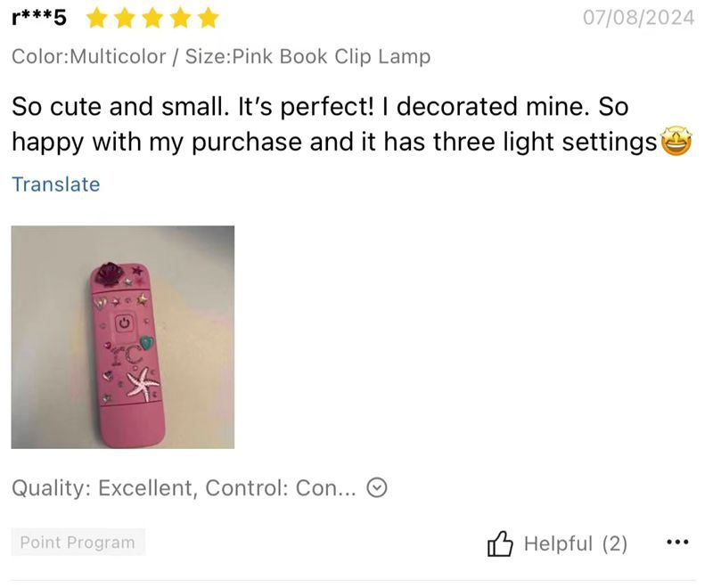Click the fifth yellow rating star
The width and height of the screenshot is (713, 588).
coord(207,18)
